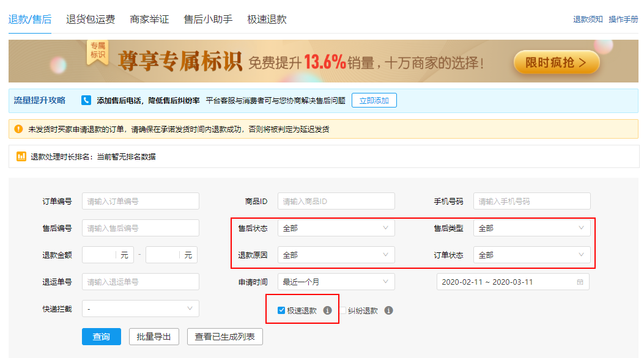
Task: Enable the 纠纷退款 checkbox
Action: [x=343, y=310]
